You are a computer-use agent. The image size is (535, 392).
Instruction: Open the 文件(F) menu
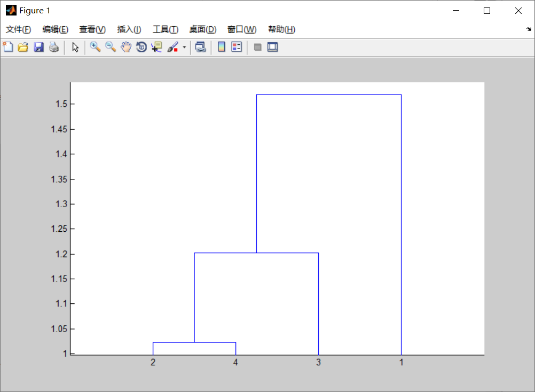click(x=19, y=30)
